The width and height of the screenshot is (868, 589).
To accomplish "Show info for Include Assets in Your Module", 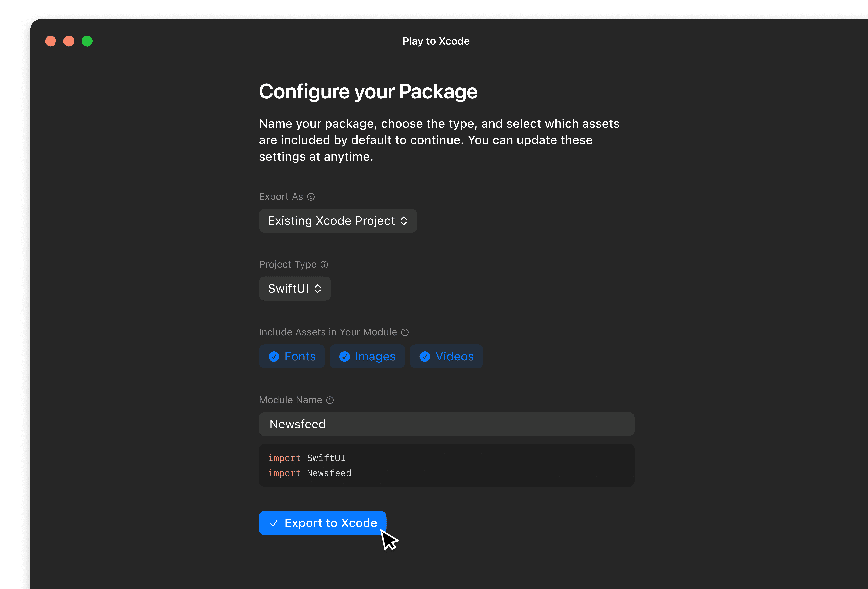I will pos(405,332).
